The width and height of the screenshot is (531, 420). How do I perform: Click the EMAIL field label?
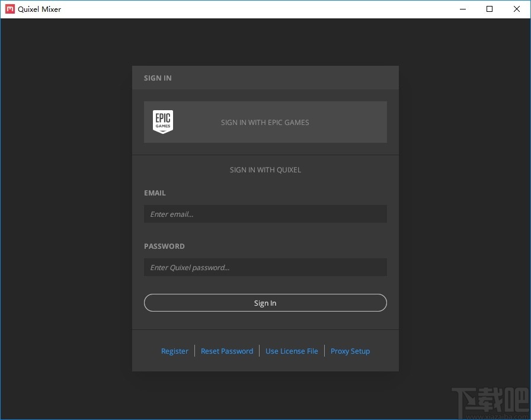click(x=155, y=193)
